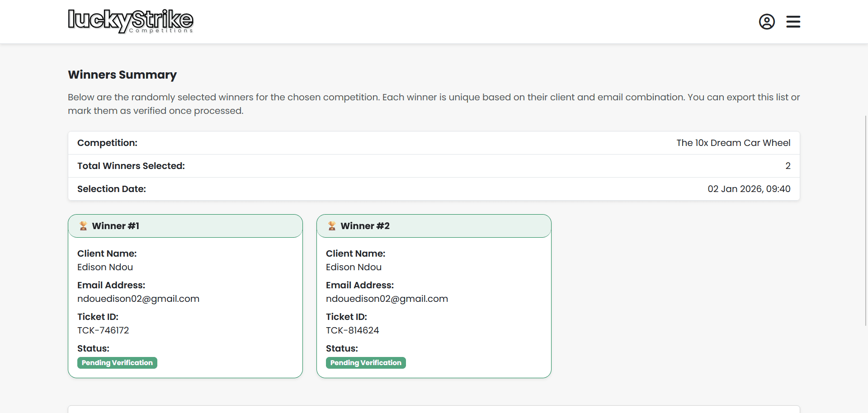This screenshot has width=868, height=413.
Task: Click the selection date 02 Jan 2026, 09:40
Action: [x=749, y=189]
